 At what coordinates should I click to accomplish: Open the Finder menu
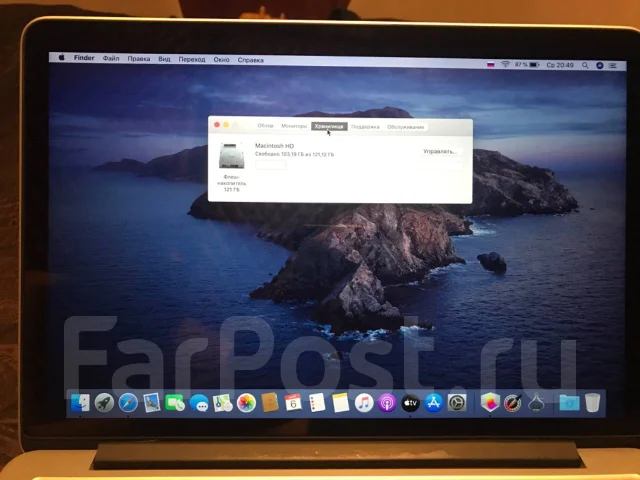tap(84, 58)
